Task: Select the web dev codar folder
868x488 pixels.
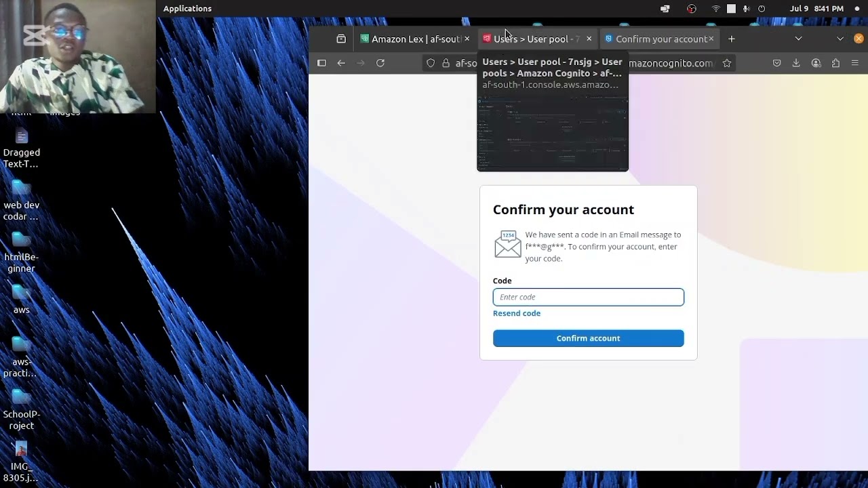Action: click(21, 201)
